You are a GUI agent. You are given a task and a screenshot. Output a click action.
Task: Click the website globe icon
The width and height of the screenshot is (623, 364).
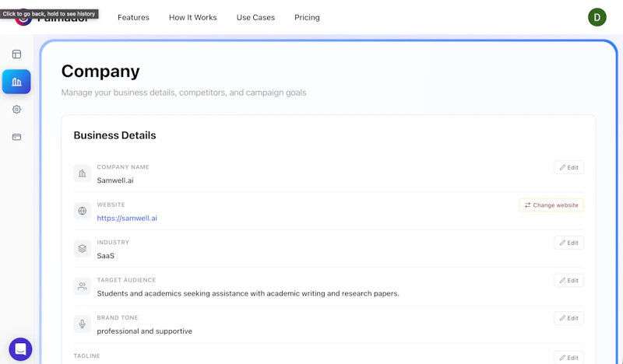coord(83,211)
